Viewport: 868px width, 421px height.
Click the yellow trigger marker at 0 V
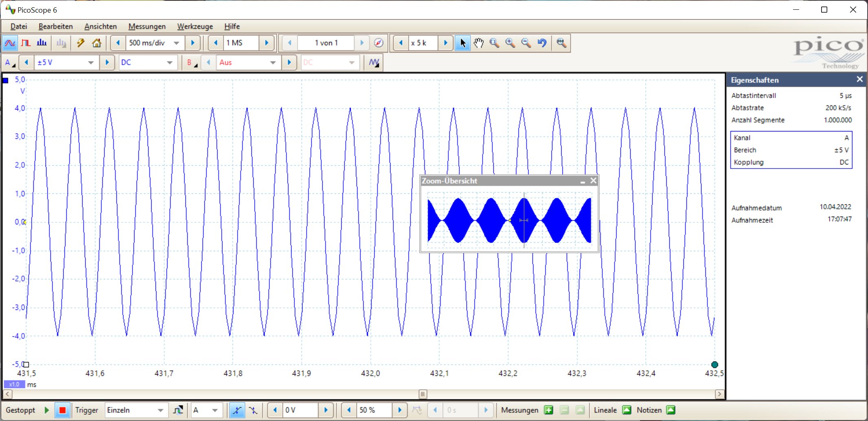point(25,222)
